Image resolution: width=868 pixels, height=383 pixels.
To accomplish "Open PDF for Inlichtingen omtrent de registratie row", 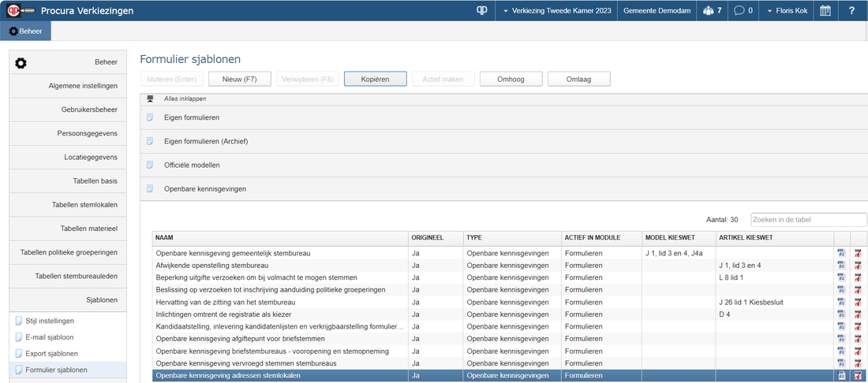I will (x=858, y=314).
